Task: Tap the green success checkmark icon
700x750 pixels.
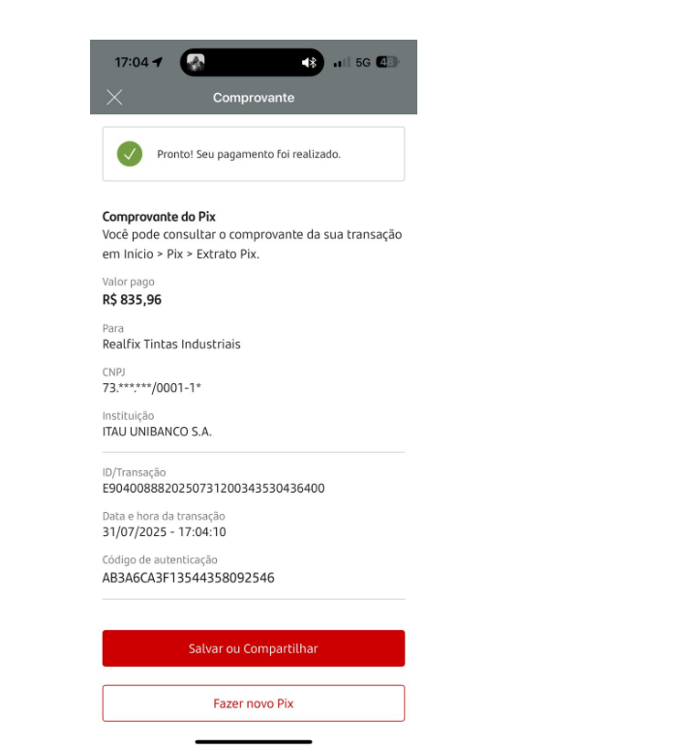Action: tap(130, 154)
